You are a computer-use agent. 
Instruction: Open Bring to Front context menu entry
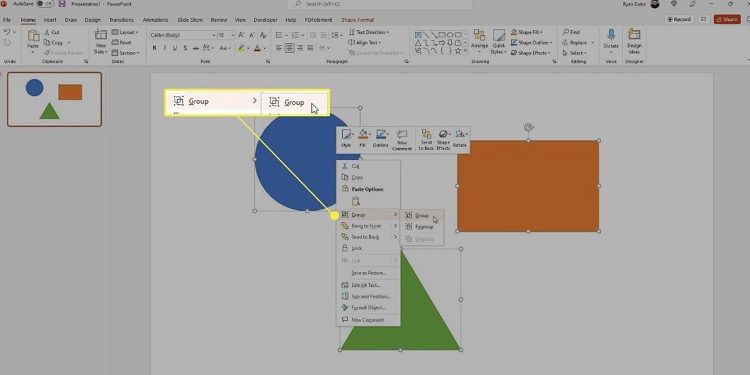tap(369, 226)
